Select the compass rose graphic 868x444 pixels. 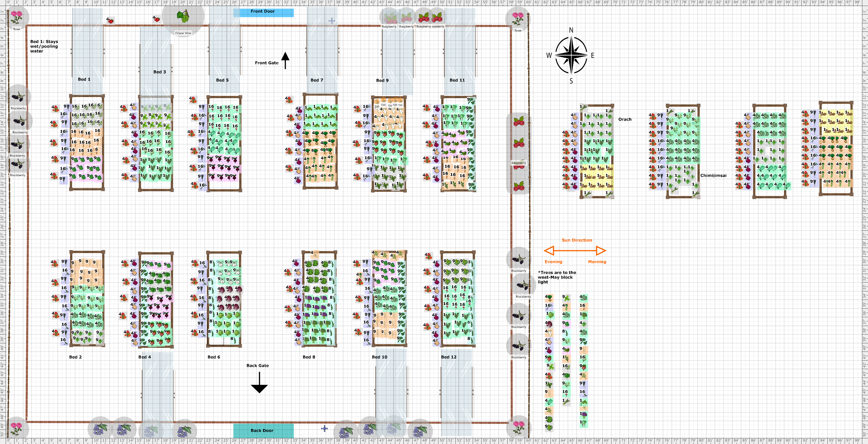pyautogui.click(x=571, y=56)
